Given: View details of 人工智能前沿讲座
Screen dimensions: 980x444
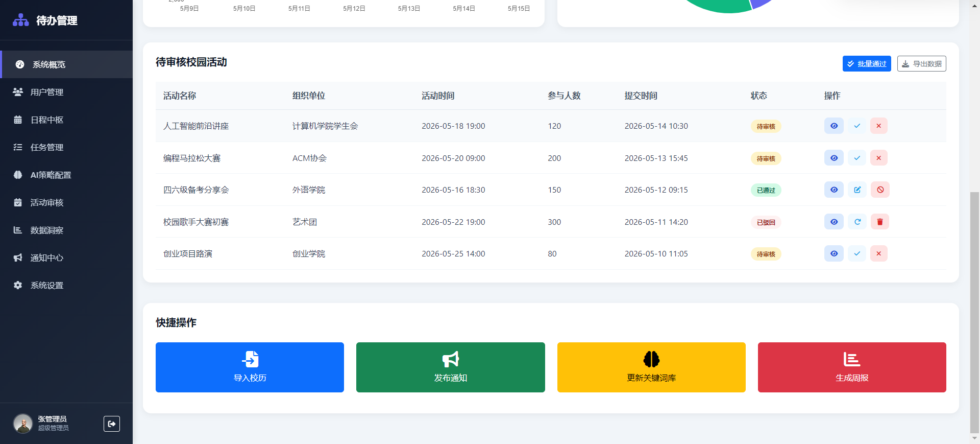Looking at the screenshot, I should tap(834, 126).
